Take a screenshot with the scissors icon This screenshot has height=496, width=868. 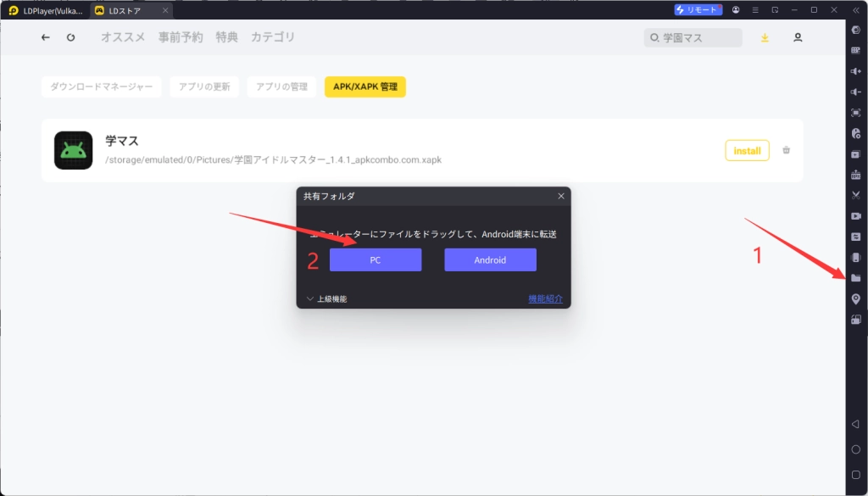[x=856, y=195]
